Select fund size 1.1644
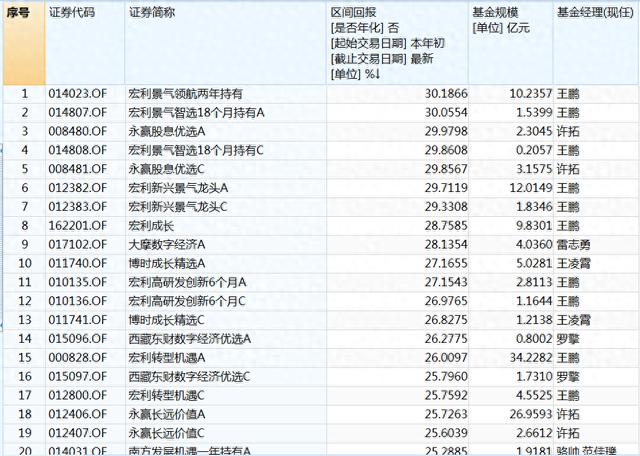Screen dimensions: 640x456 (x=534, y=301)
